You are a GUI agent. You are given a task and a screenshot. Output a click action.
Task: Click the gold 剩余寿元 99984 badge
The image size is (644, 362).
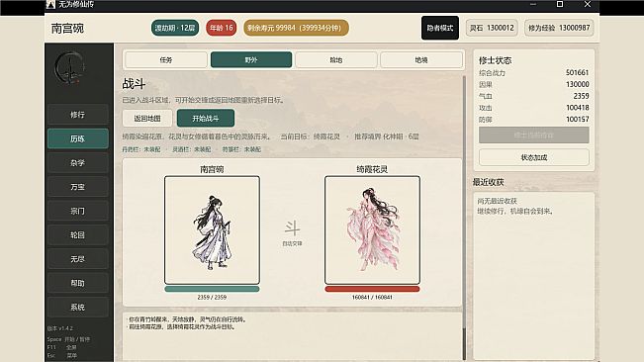[296, 28]
